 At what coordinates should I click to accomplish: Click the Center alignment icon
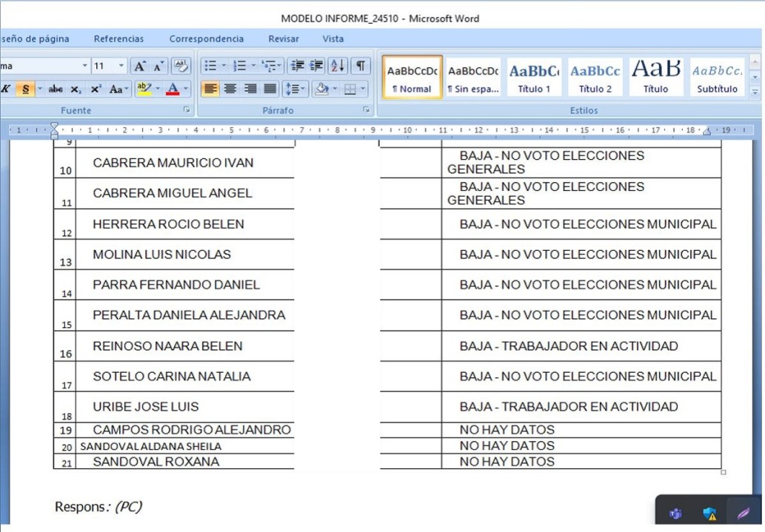pos(230,90)
